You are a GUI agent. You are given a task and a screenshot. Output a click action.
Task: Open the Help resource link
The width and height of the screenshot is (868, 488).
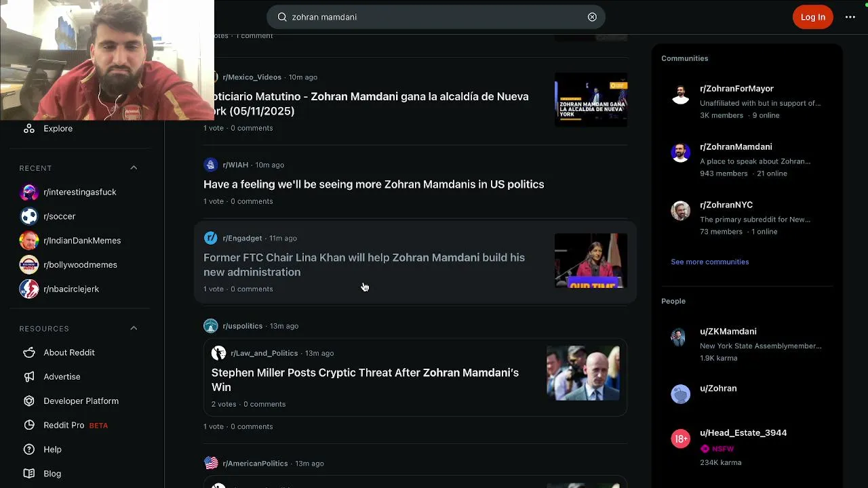tap(52, 449)
